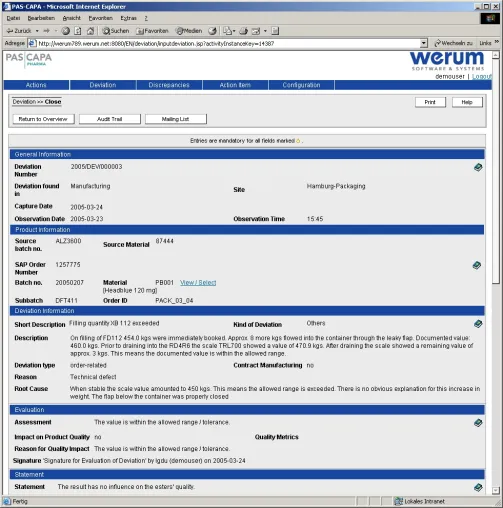This screenshot has height=508, width=503.
Task: Open the Zurück history dropdown arrow
Action: [x=37, y=31]
